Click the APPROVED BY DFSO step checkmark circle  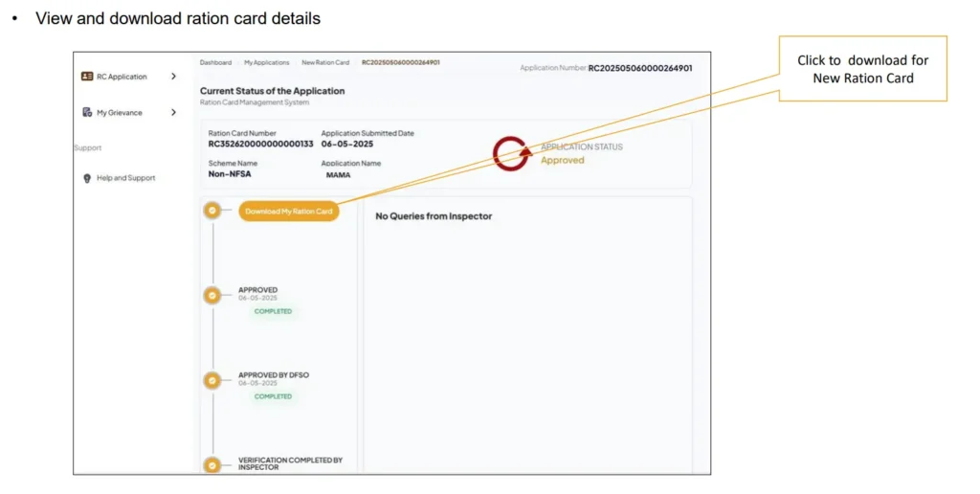[212, 380]
